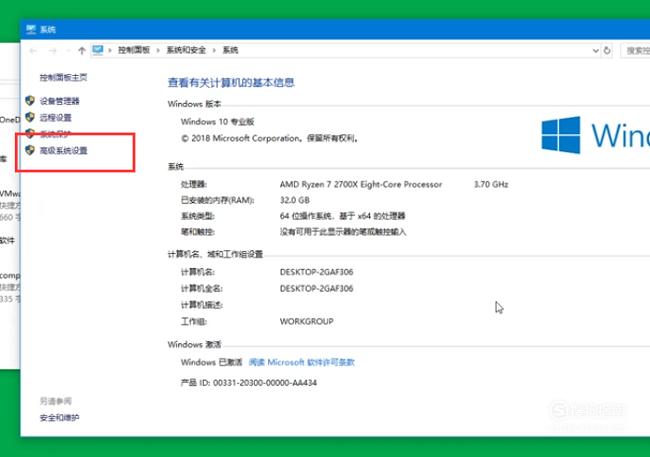Go up one level with the up arrow
This screenshot has width=650, height=457.
click(82, 51)
